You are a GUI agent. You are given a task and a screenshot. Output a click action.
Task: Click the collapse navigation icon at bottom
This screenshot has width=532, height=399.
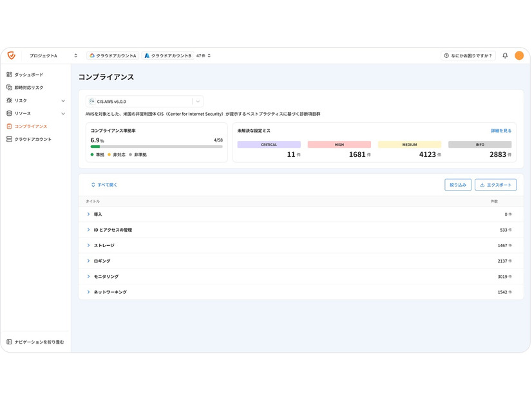[x=9, y=342]
